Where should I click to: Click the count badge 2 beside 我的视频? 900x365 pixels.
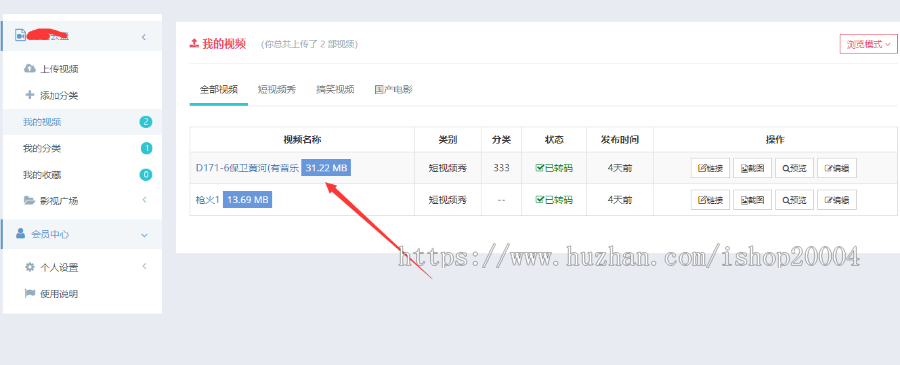(x=146, y=122)
